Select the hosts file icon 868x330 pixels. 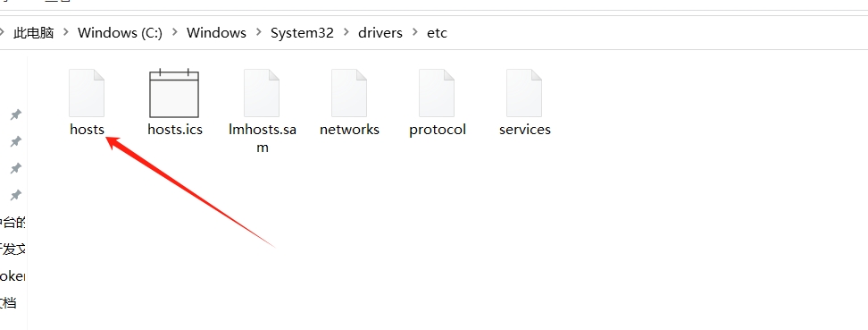87,93
